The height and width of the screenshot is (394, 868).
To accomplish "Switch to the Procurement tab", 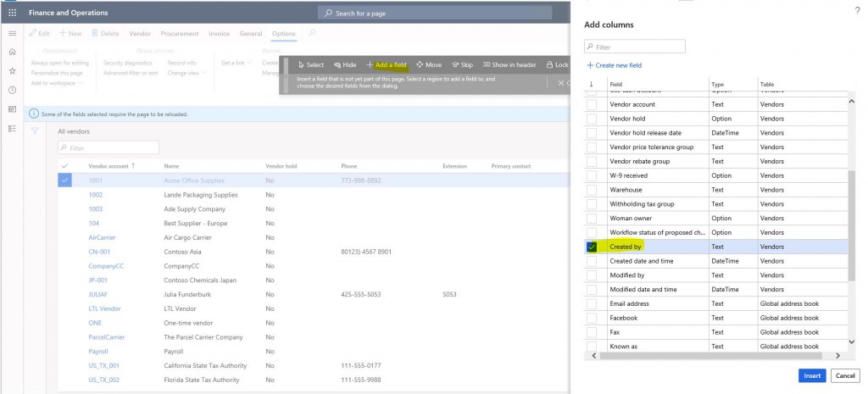I will pyautogui.click(x=180, y=33).
